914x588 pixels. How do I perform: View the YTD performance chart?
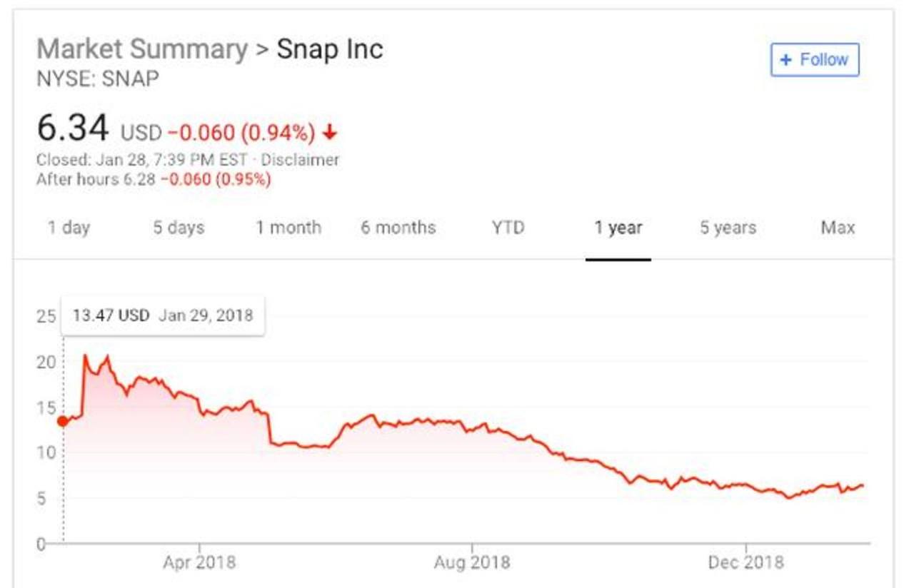pyautogui.click(x=508, y=228)
